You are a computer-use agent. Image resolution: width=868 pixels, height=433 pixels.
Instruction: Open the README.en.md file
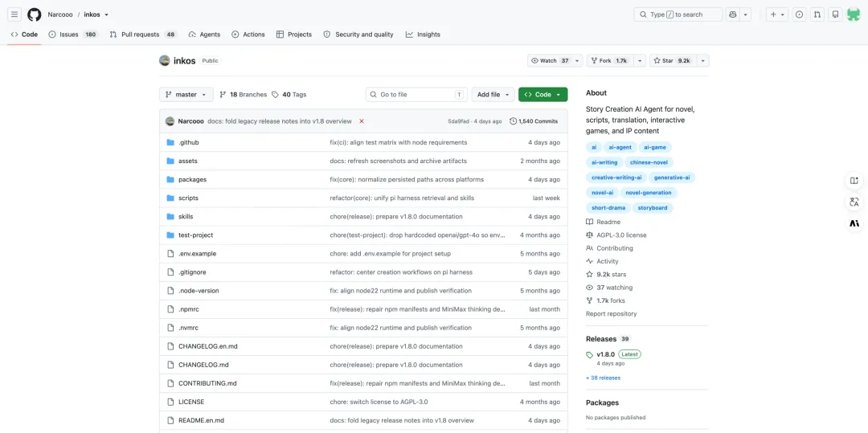pos(201,420)
